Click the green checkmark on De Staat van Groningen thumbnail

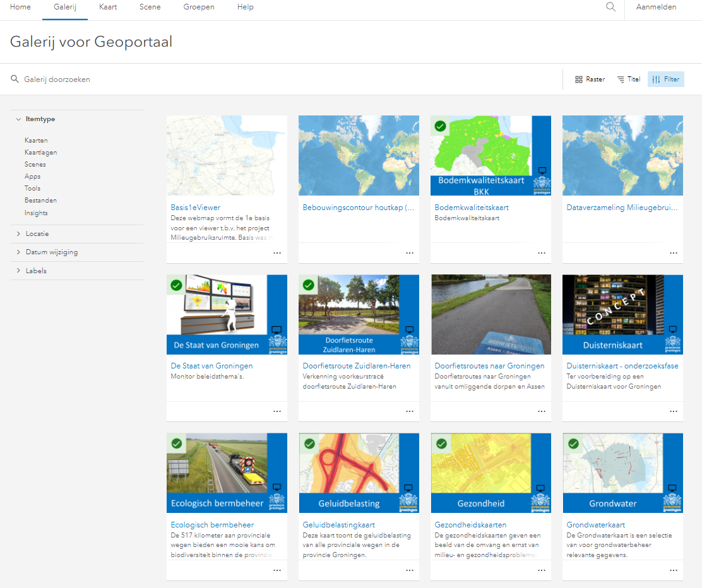[x=176, y=285]
